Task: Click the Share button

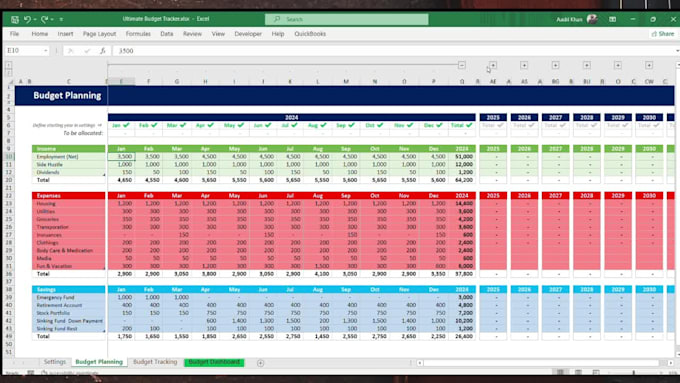Action: (x=663, y=34)
